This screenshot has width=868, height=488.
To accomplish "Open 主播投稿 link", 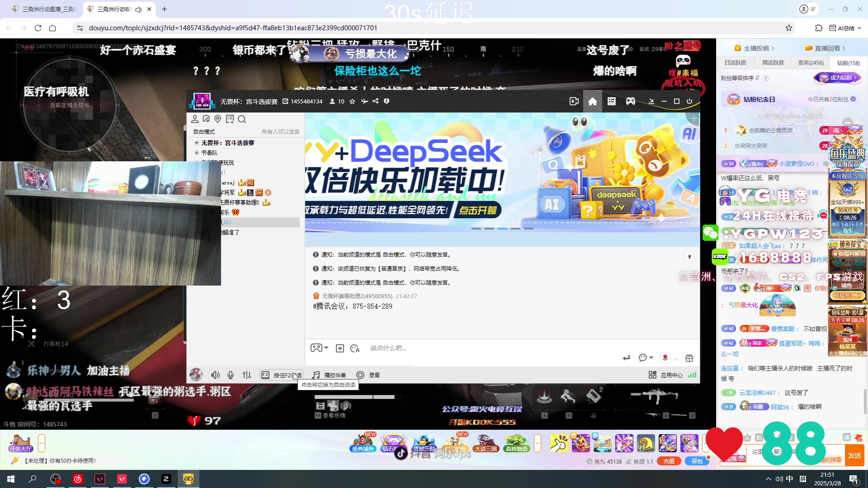I will pos(754,48).
